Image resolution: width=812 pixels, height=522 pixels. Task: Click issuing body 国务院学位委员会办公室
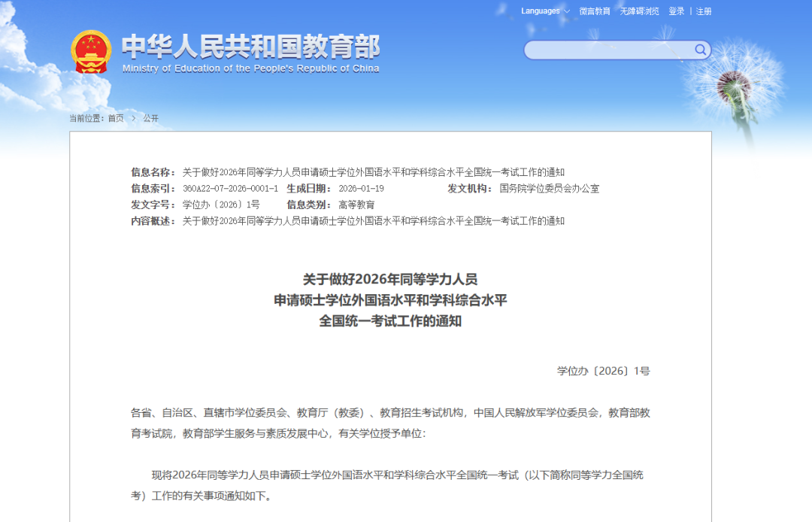550,189
